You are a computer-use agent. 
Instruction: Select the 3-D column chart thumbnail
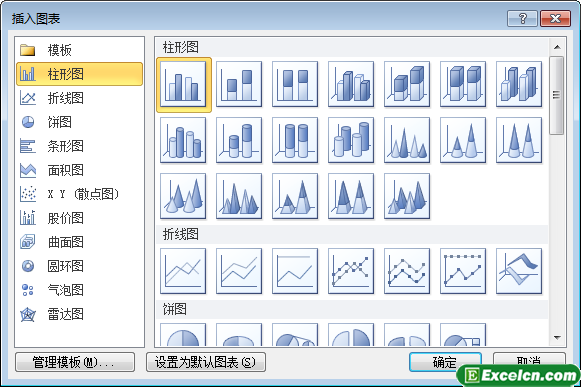519,85
